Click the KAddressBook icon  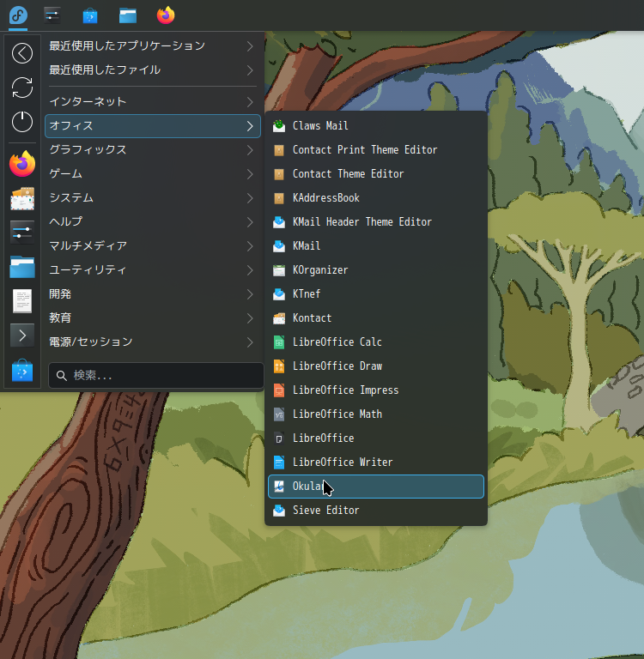[x=279, y=198]
